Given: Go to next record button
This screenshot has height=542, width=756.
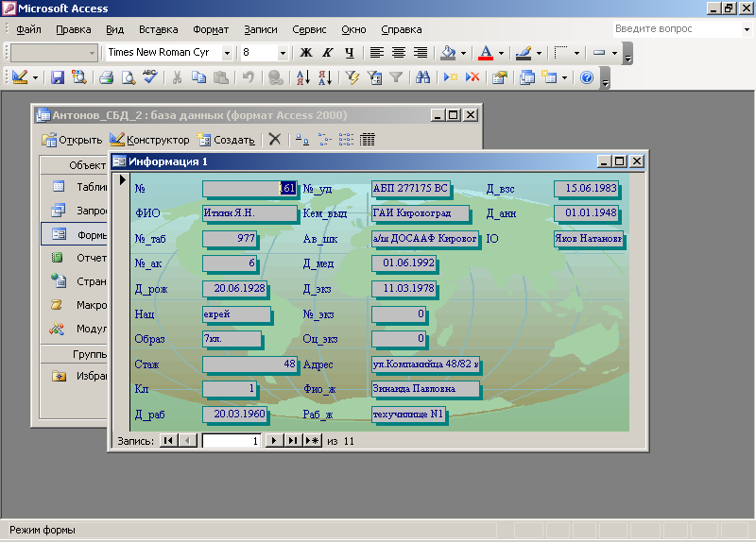Looking at the screenshot, I should click(274, 440).
